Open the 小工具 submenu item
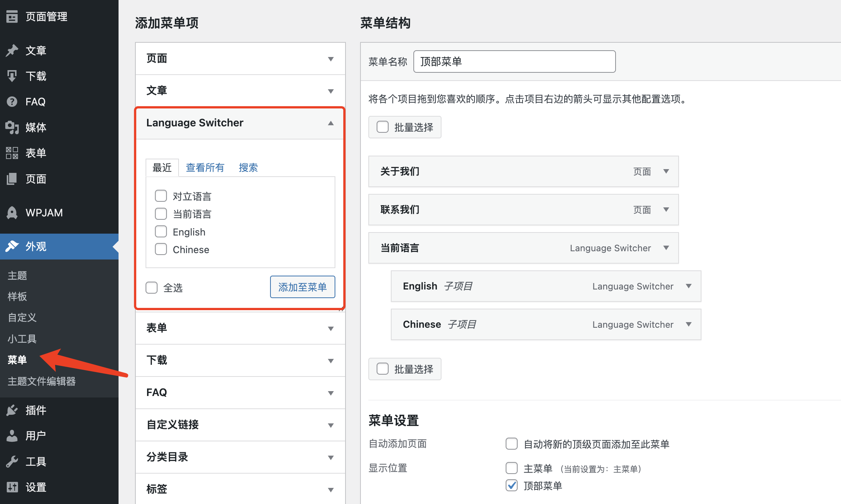The height and width of the screenshot is (504, 841). [x=22, y=339]
